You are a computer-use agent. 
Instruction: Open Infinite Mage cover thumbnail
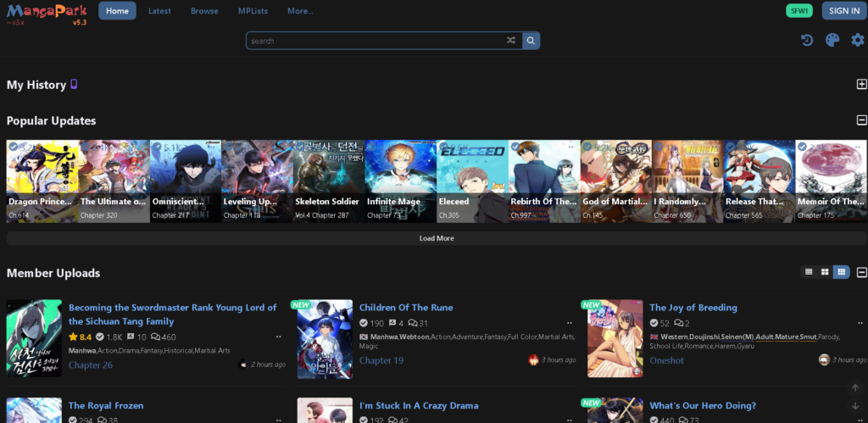click(401, 181)
